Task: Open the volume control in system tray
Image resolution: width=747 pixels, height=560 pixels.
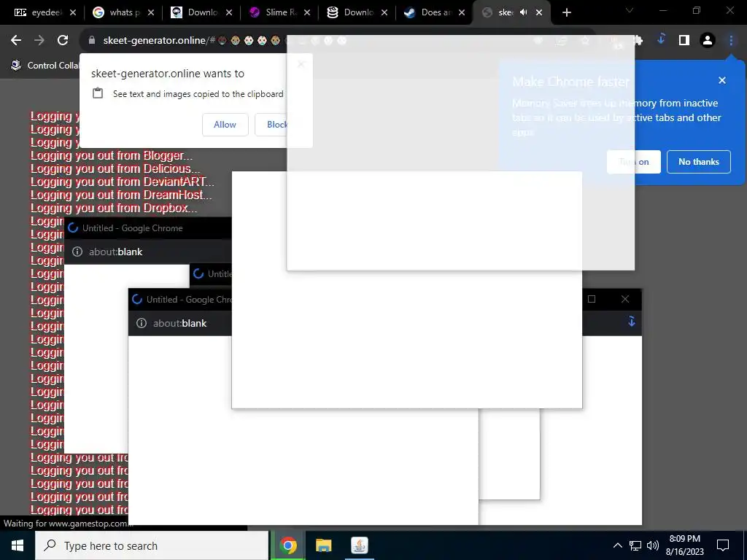Action: coord(653,545)
